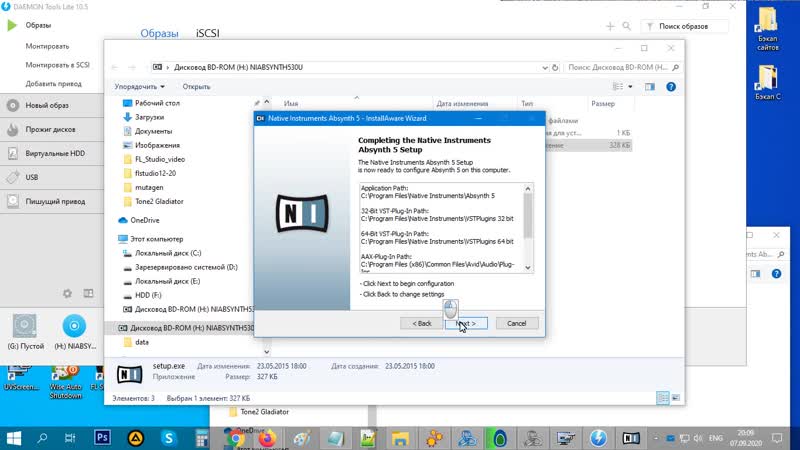Open Пишущий привод section
The image size is (800, 450).
pos(55,201)
